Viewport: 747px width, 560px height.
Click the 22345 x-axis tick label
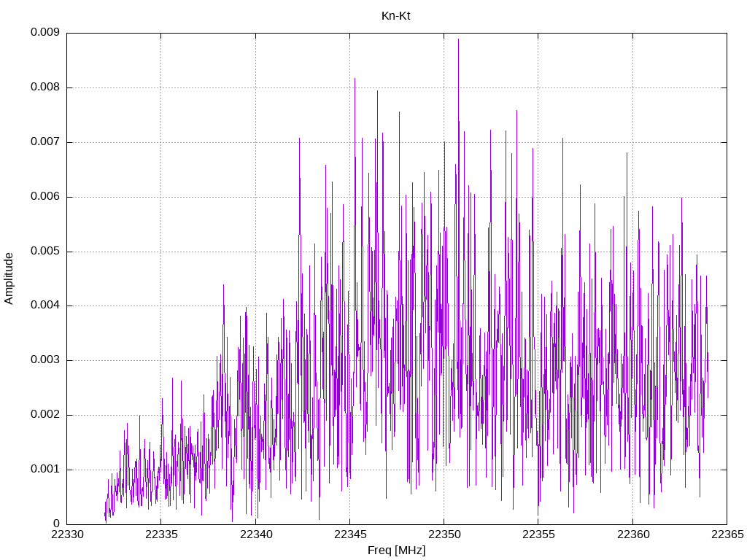[350, 534]
